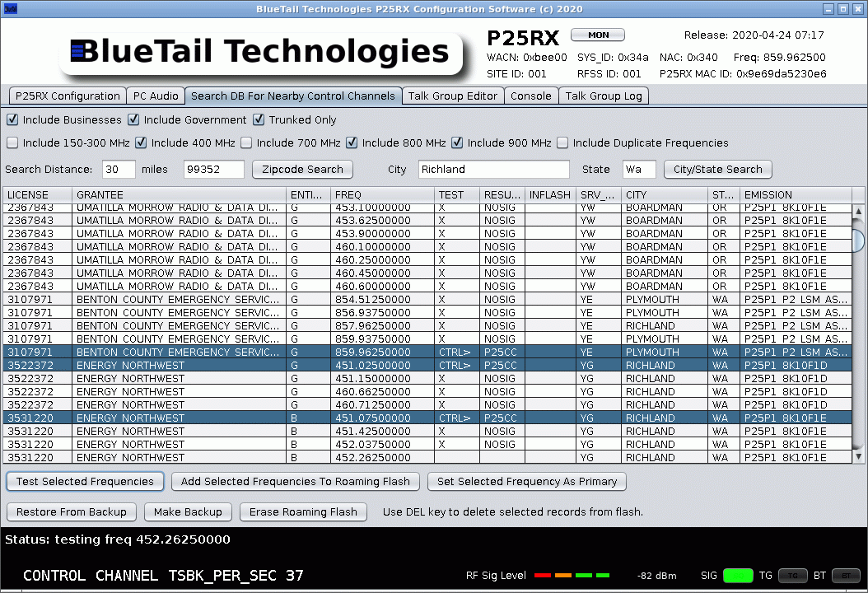Select row with frequency 453.62500000
Viewport: 868px width, 593px height.
click(427, 221)
